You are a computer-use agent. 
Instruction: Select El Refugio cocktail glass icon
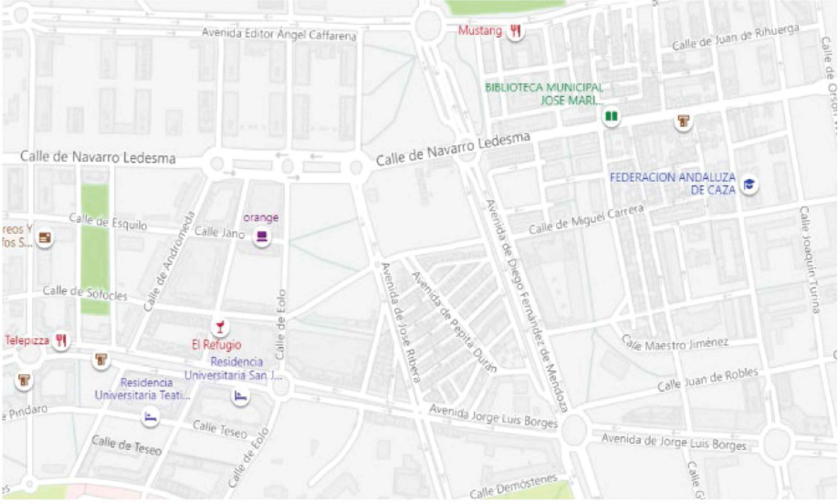[x=220, y=327]
